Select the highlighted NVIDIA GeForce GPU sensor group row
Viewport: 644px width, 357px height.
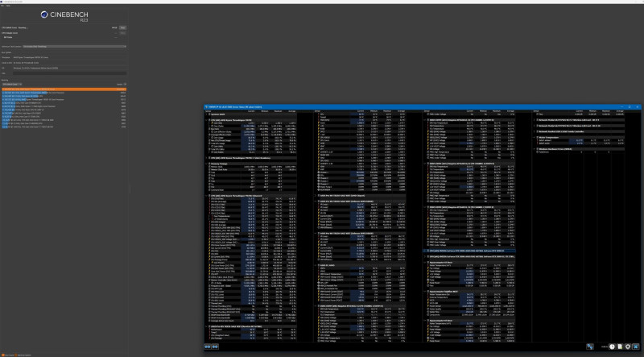[469, 251]
